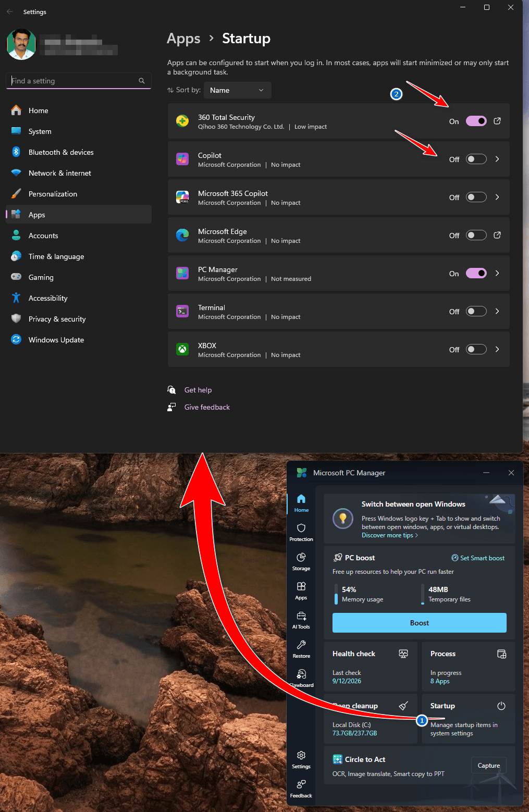Screen dimensions: 529x812
Task: Click the search magnifier icon in Find a setting
Action: pyautogui.click(x=141, y=81)
